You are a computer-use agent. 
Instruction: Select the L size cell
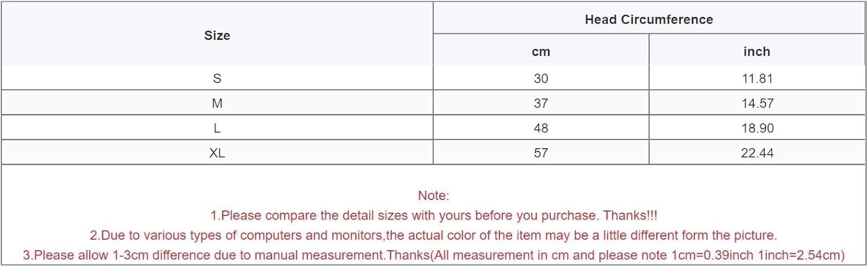[x=217, y=128]
